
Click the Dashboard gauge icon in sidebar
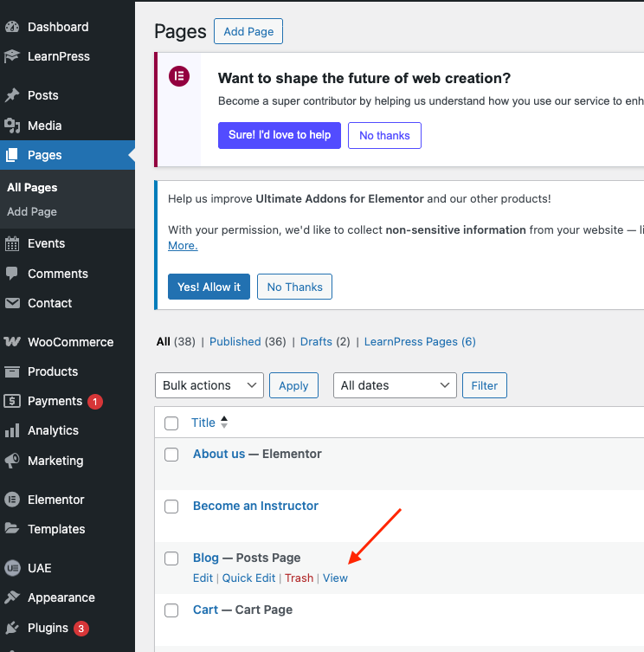12,27
